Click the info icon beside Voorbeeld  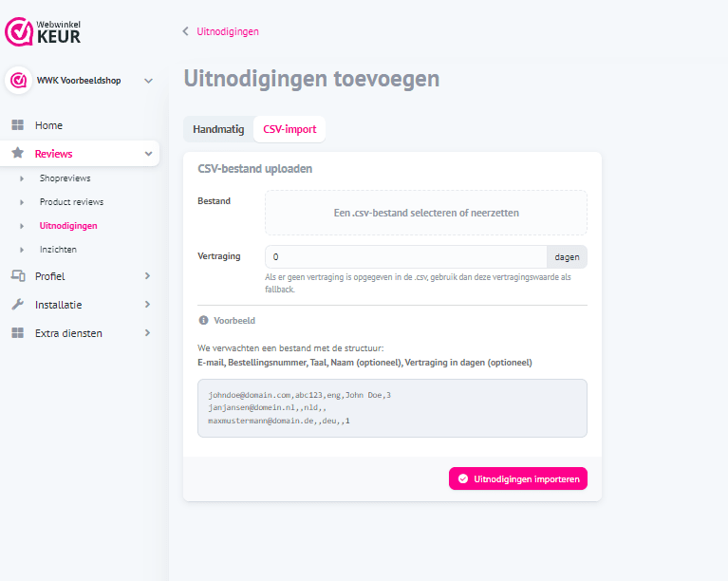(203, 321)
